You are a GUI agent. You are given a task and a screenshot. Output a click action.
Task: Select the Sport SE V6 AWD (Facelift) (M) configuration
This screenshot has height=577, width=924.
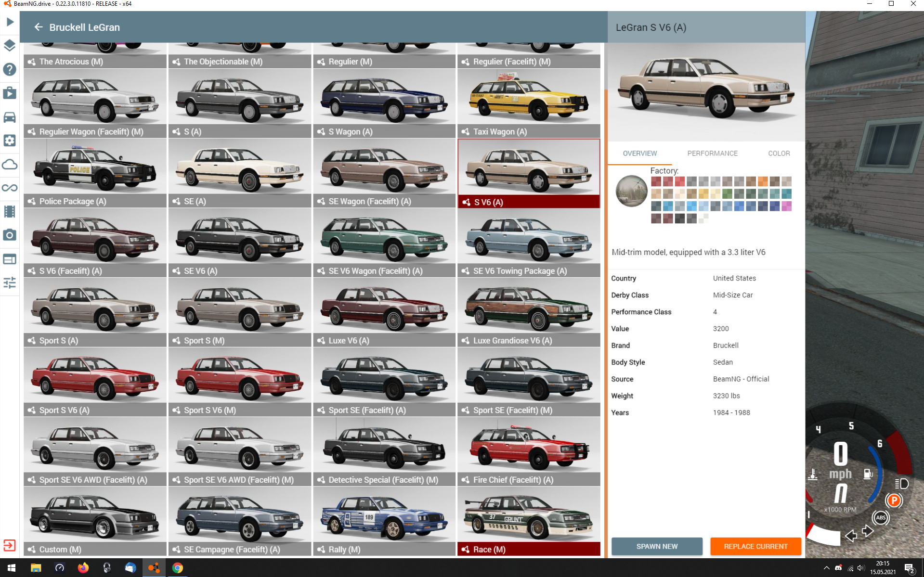tap(240, 452)
